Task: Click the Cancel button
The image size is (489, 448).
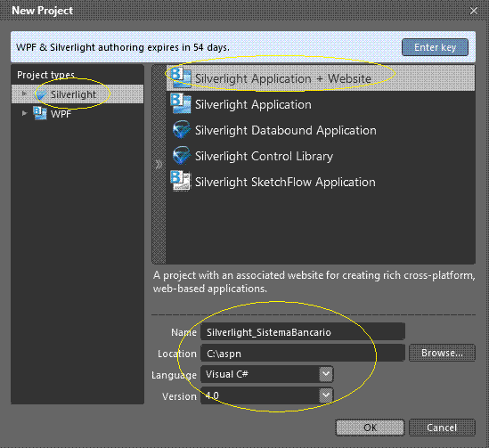Action: tap(442, 428)
